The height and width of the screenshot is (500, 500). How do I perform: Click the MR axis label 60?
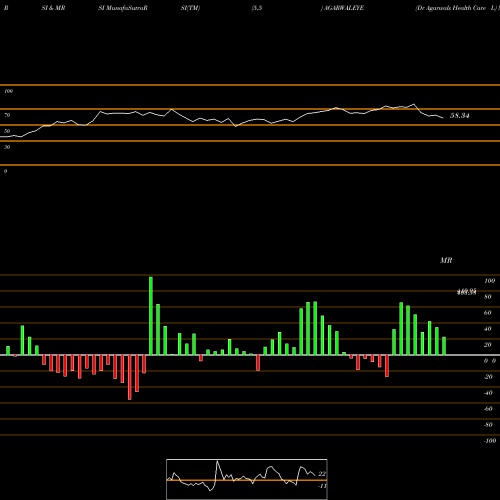point(488,313)
